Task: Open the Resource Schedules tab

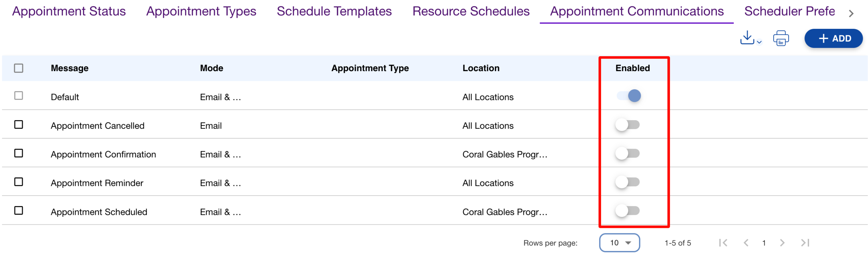Action: point(471,12)
